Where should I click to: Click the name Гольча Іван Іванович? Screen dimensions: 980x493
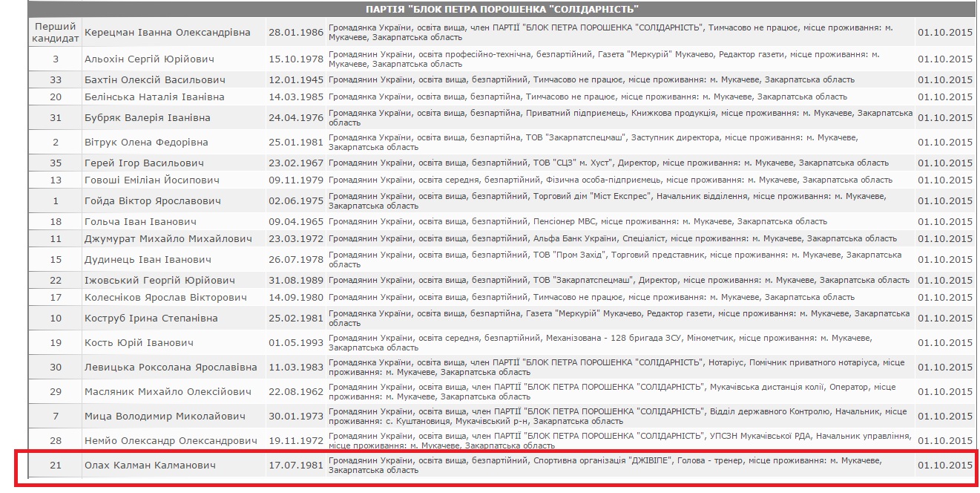coord(141,221)
